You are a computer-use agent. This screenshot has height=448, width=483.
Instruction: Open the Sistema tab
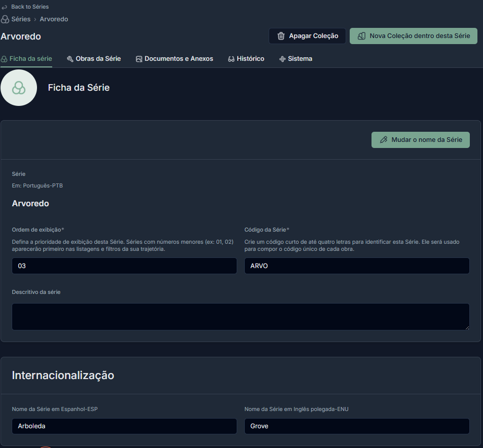(295, 59)
